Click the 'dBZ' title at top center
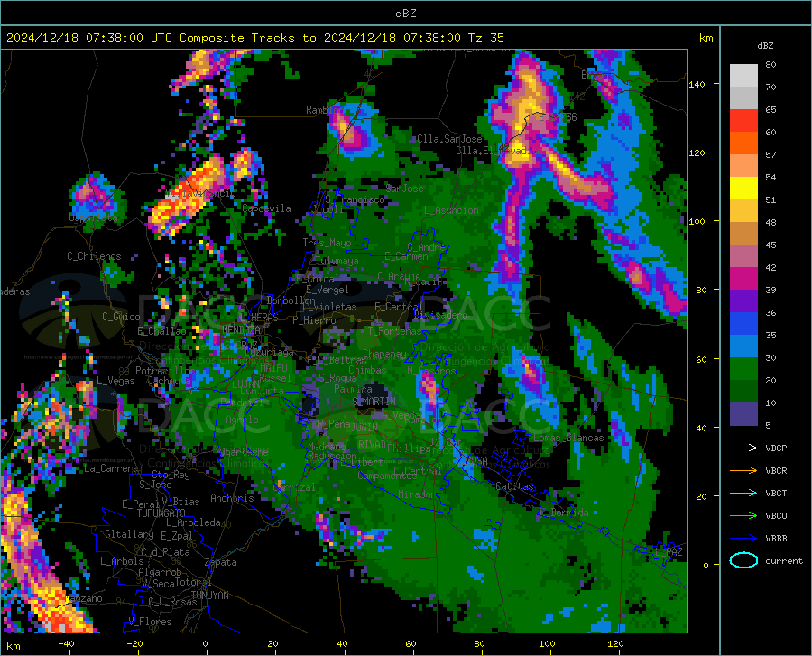This screenshot has height=656, width=812. pyautogui.click(x=405, y=14)
